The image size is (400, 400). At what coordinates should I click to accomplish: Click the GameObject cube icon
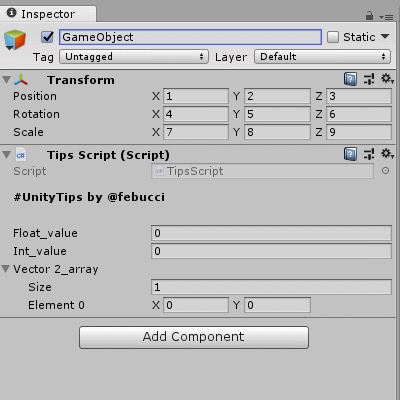point(15,39)
